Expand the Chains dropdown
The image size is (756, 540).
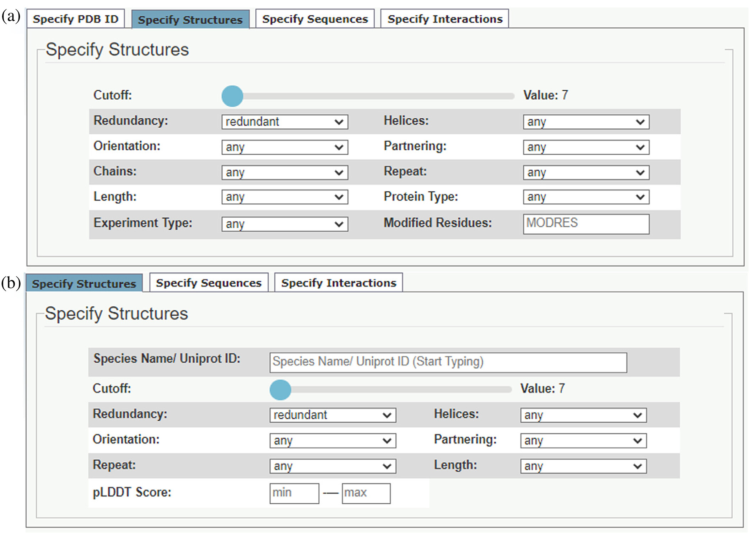pyautogui.click(x=285, y=173)
